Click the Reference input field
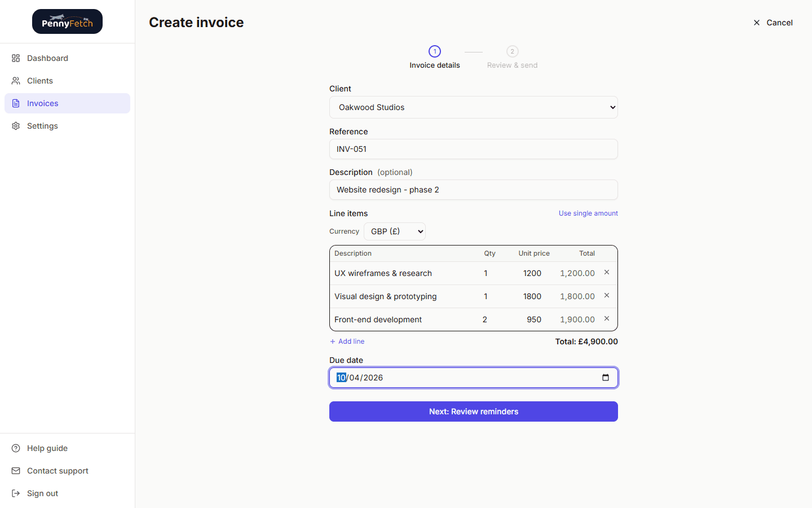Screen dimensions: 812x508 point(474,149)
